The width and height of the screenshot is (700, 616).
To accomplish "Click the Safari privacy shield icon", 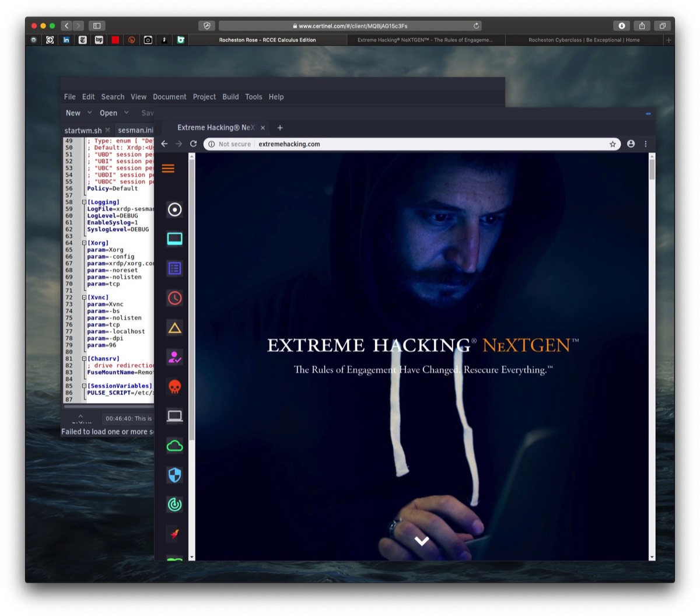I will pos(206,26).
